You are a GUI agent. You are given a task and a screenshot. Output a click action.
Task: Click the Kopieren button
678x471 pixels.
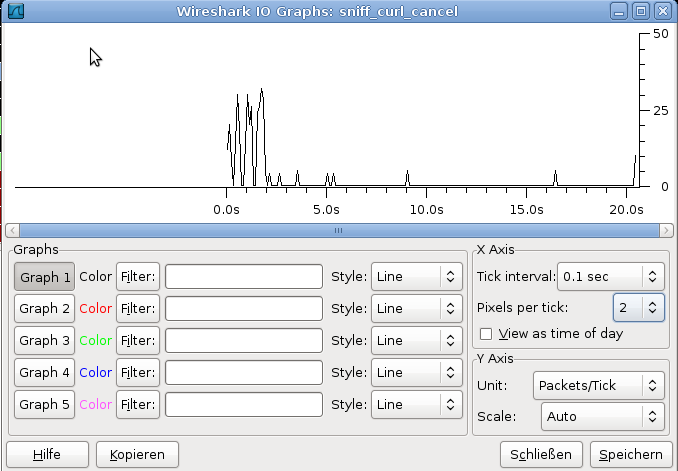[137, 455]
